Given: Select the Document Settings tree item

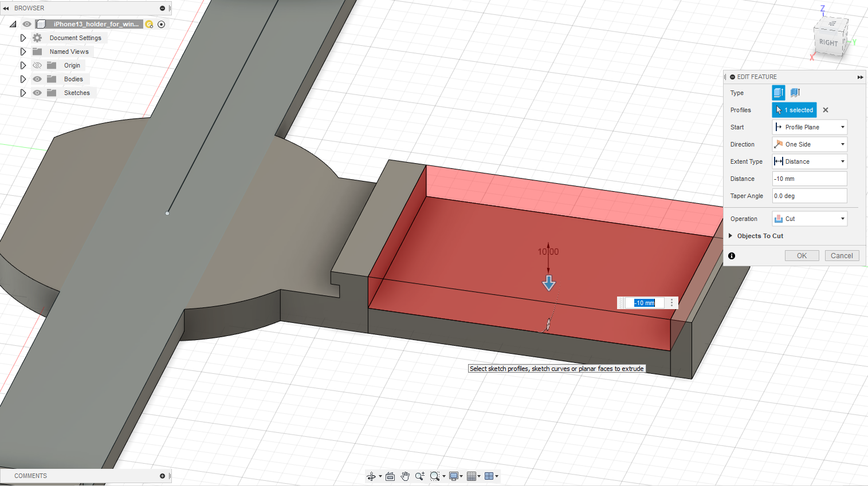Looking at the screenshot, I should coord(75,38).
